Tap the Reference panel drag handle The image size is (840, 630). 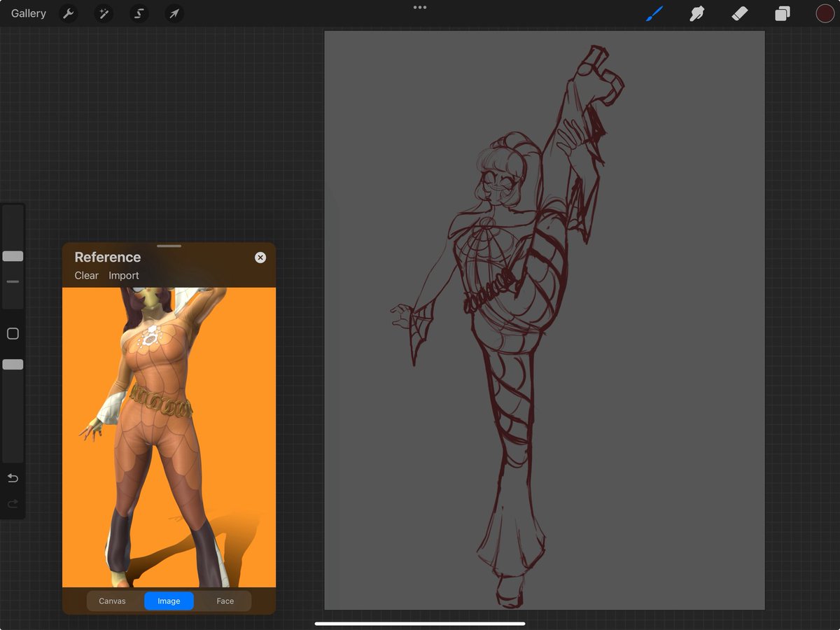[x=169, y=246]
